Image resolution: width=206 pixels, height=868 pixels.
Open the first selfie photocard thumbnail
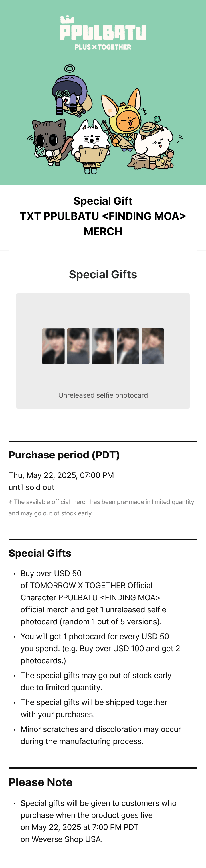pyautogui.click(x=54, y=346)
